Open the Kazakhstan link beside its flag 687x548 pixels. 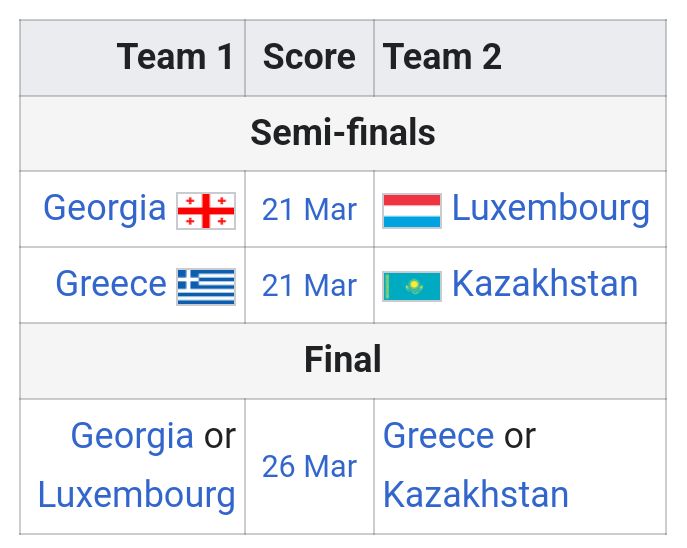coord(545,284)
